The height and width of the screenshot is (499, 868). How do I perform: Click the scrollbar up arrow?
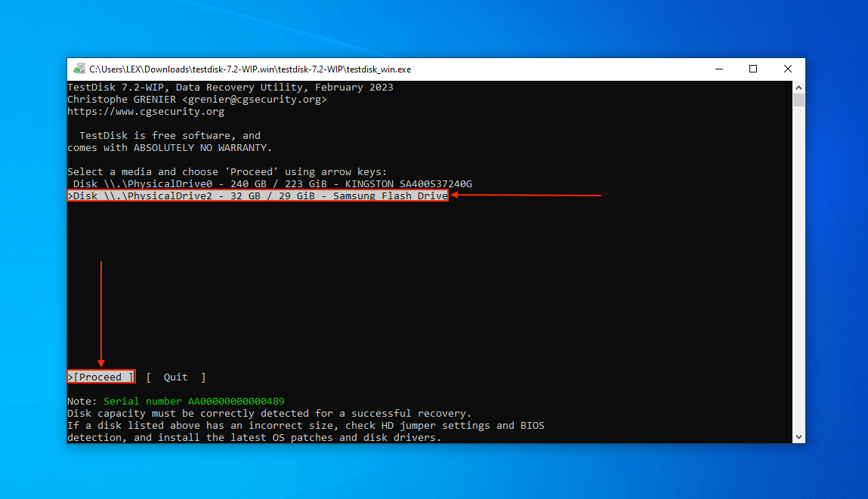[798, 88]
